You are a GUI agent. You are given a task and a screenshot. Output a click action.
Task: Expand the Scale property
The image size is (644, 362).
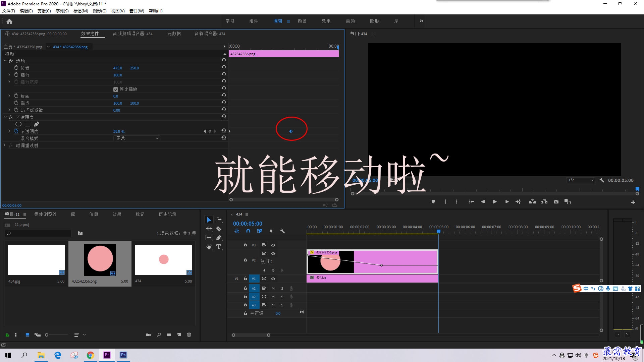(9, 75)
